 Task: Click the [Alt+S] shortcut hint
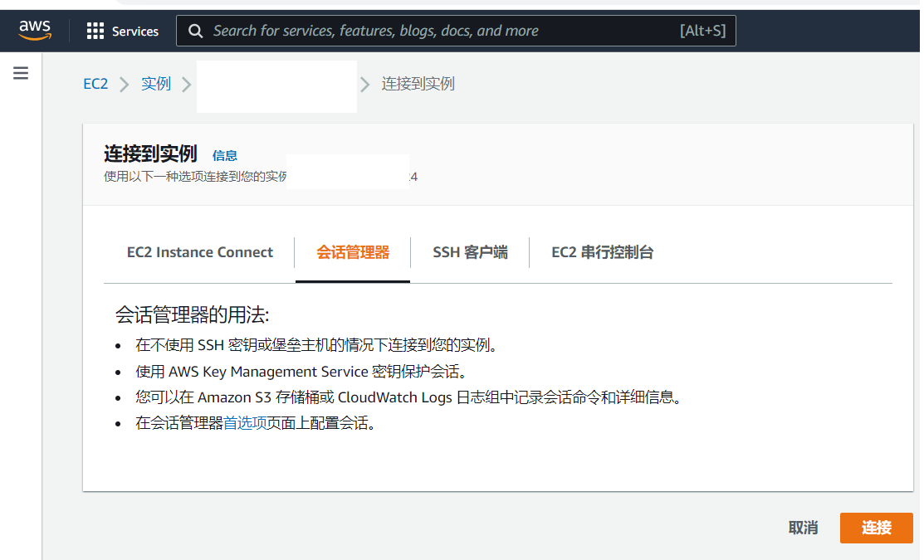702,31
